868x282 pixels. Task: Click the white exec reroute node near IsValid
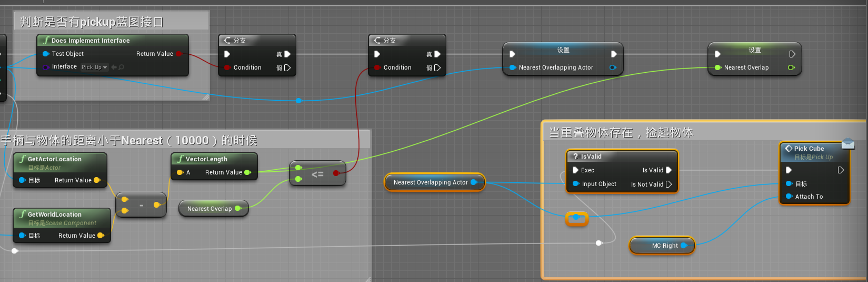598,243
